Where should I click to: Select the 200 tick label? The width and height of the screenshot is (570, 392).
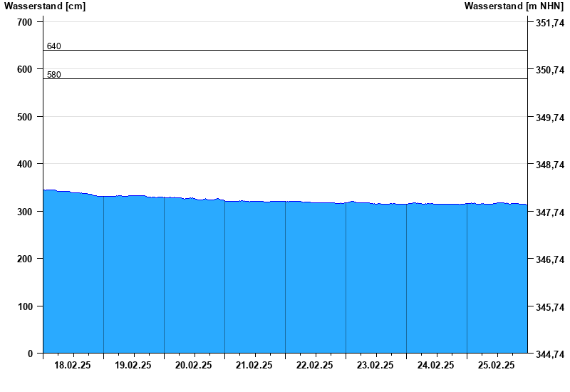coord(25,259)
